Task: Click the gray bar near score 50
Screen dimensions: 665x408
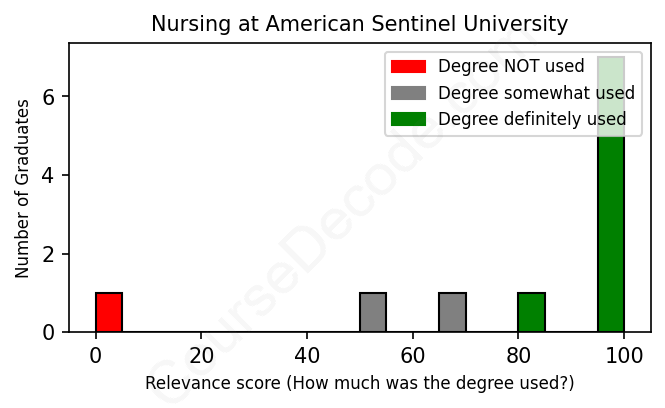Action: pos(373,312)
